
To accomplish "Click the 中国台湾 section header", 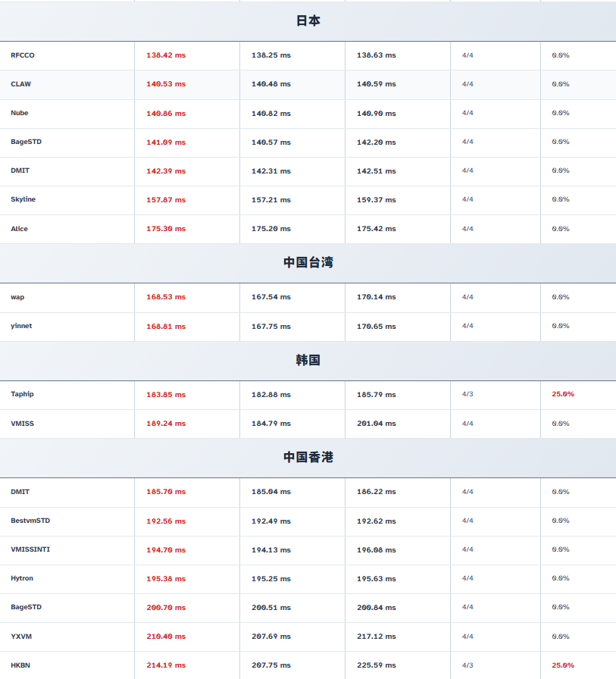I will (x=308, y=262).
